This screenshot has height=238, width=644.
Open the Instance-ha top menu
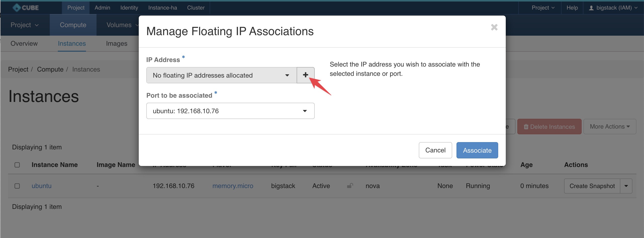pos(163,8)
